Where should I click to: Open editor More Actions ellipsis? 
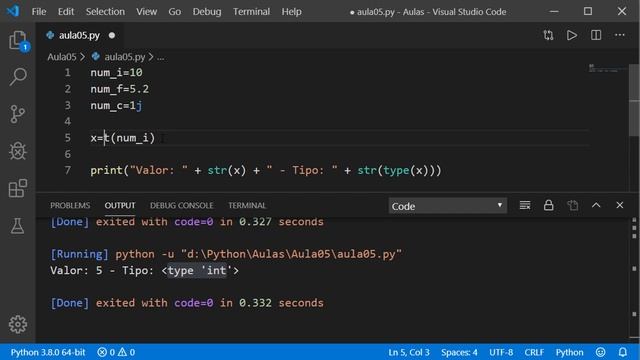click(620, 36)
